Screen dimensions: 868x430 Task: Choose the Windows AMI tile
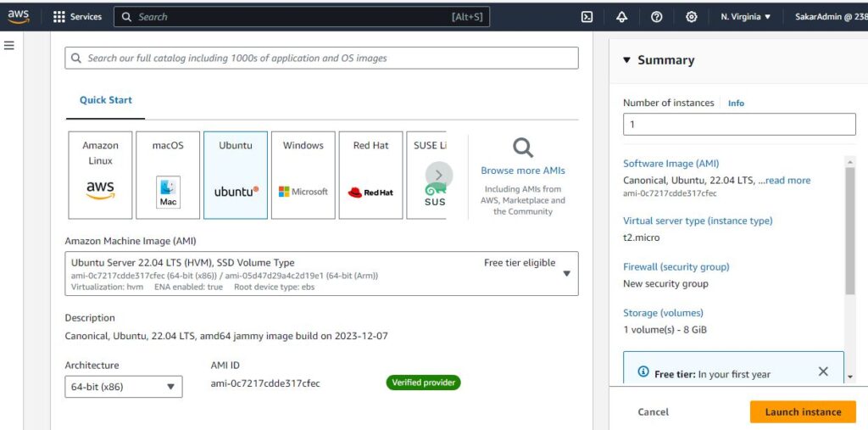click(x=303, y=175)
